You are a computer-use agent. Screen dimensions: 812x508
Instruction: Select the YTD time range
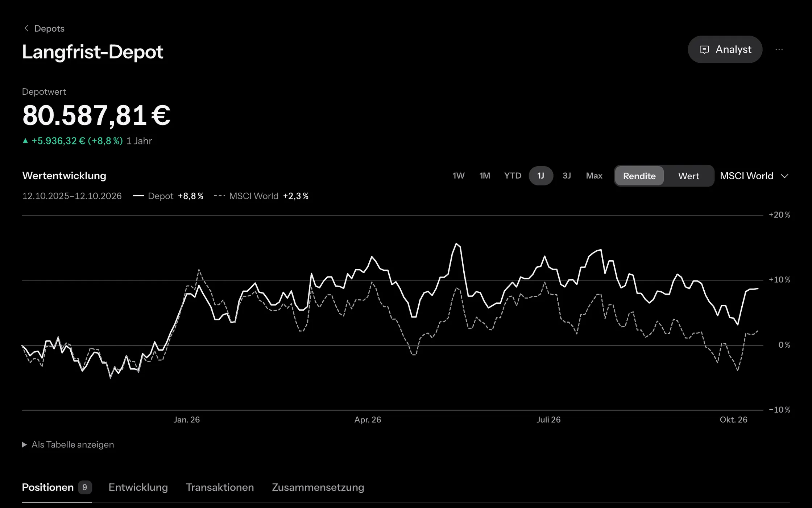(x=513, y=176)
